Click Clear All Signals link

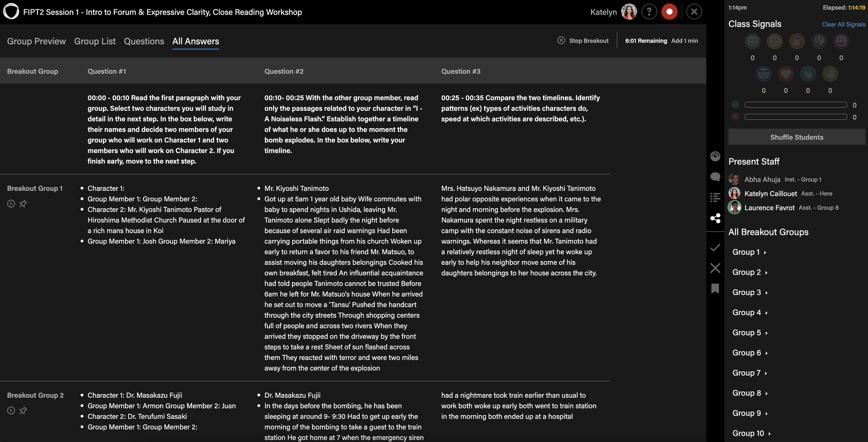pyautogui.click(x=843, y=24)
